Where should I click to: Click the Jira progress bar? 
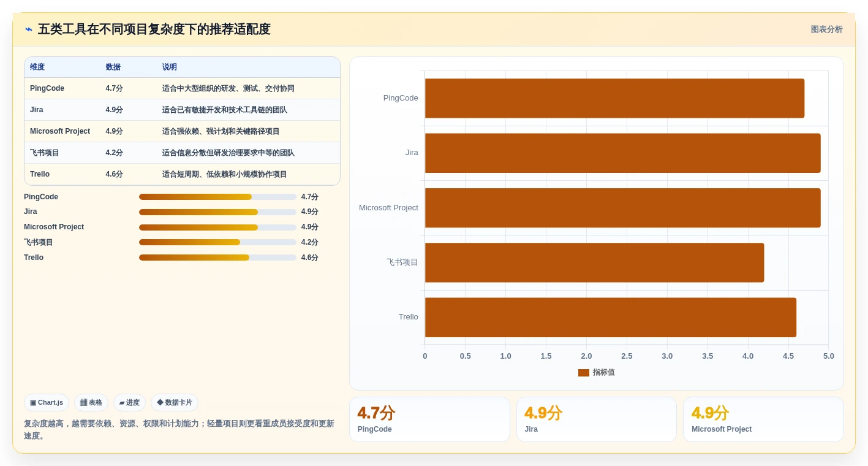(217, 212)
